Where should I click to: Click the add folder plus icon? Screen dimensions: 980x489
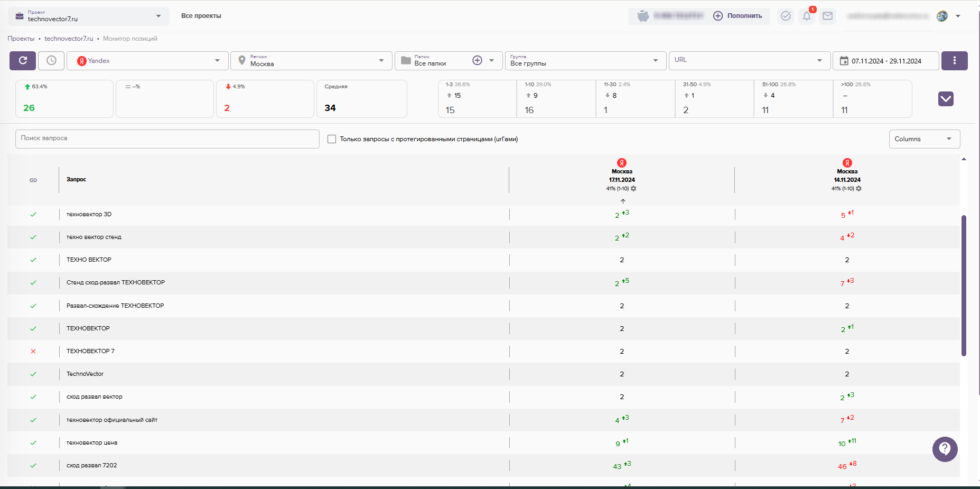pyautogui.click(x=477, y=61)
